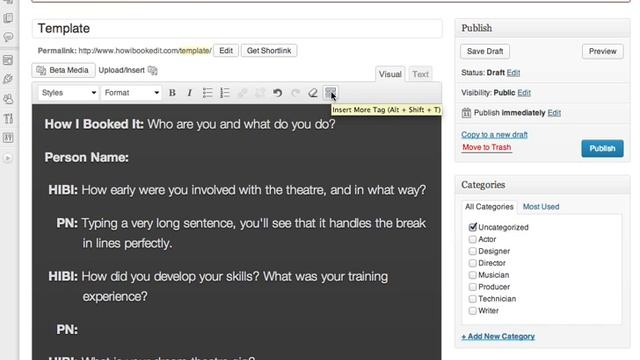Toggle italic formatting in editor toolbar
The image size is (640, 360).
pos(189,93)
